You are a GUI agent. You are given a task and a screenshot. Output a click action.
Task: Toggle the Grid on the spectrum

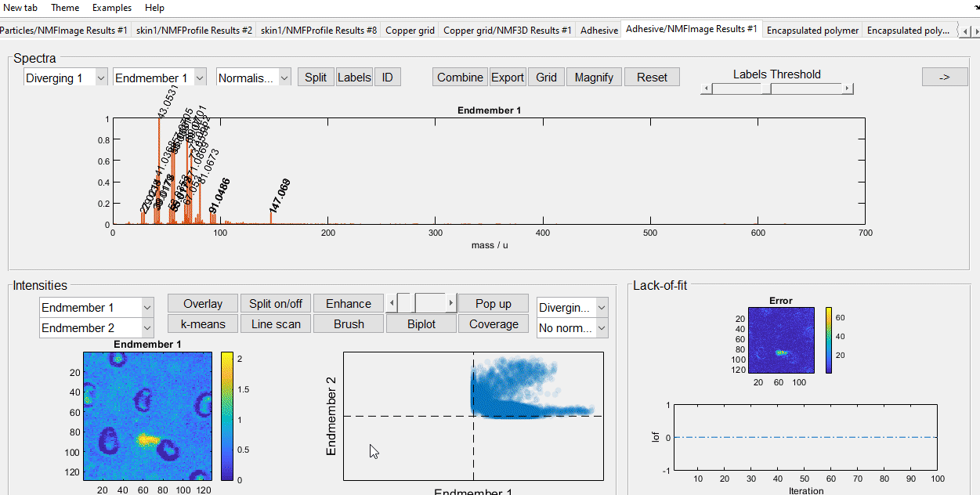coord(546,77)
